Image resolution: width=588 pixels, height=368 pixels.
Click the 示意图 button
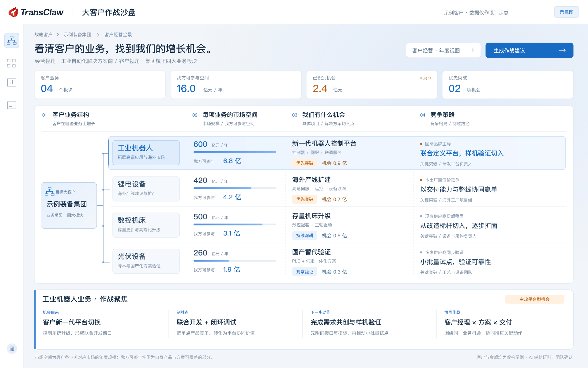(x=566, y=12)
